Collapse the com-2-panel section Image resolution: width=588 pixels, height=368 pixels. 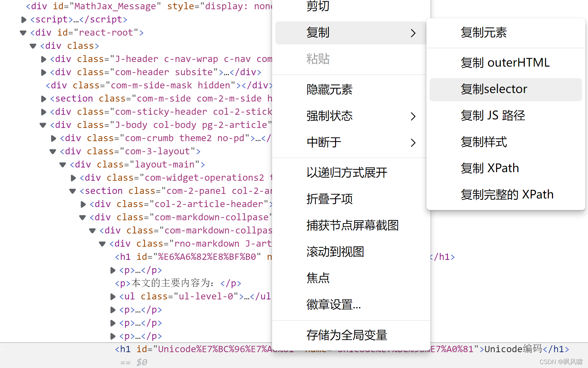[73, 191]
